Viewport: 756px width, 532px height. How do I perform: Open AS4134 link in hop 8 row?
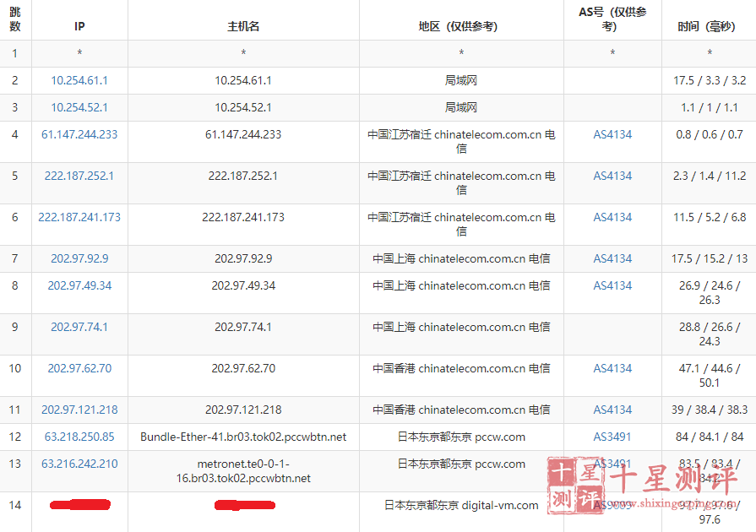612,285
